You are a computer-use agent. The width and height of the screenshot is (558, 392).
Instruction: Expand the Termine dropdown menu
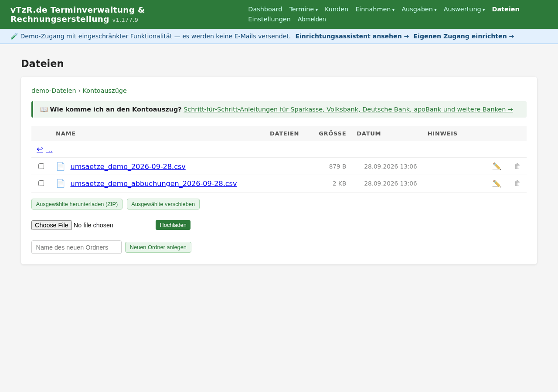pos(303,9)
